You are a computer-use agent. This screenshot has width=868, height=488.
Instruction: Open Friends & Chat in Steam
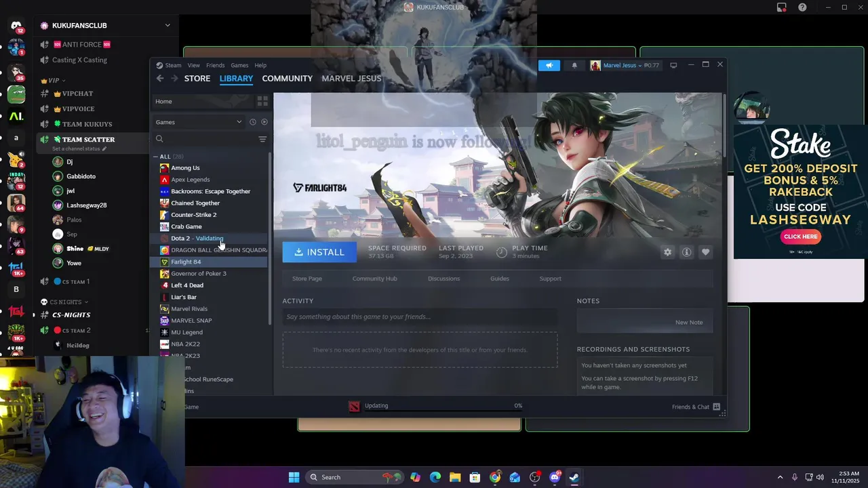click(696, 407)
